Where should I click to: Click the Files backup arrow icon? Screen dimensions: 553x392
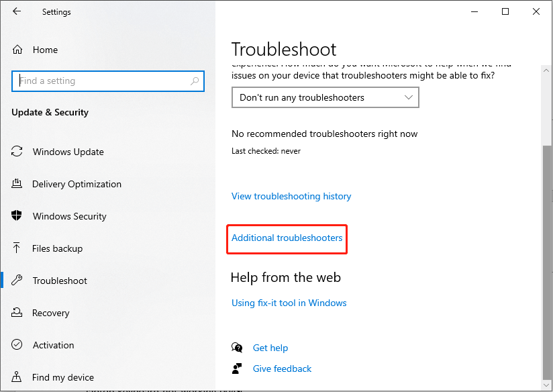(x=16, y=248)
